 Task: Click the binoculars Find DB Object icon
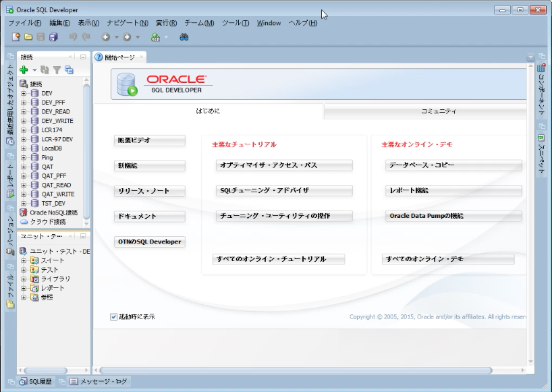184,37
